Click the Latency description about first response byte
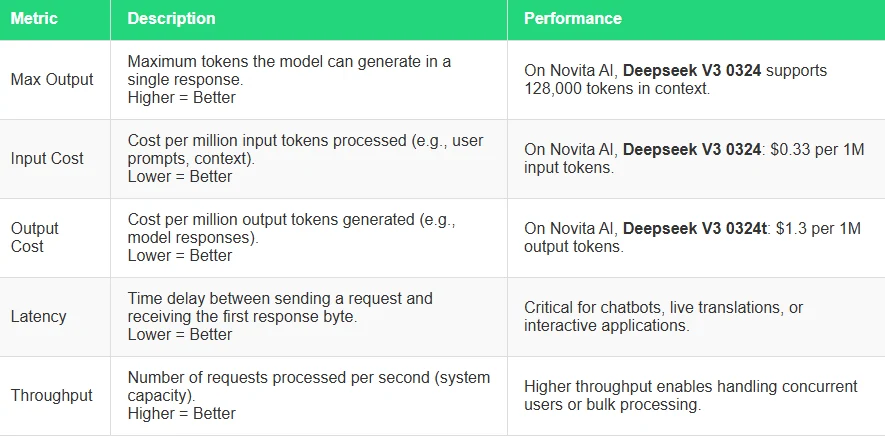The width and height of the screenshot is (885, 436). coord(280,316)
